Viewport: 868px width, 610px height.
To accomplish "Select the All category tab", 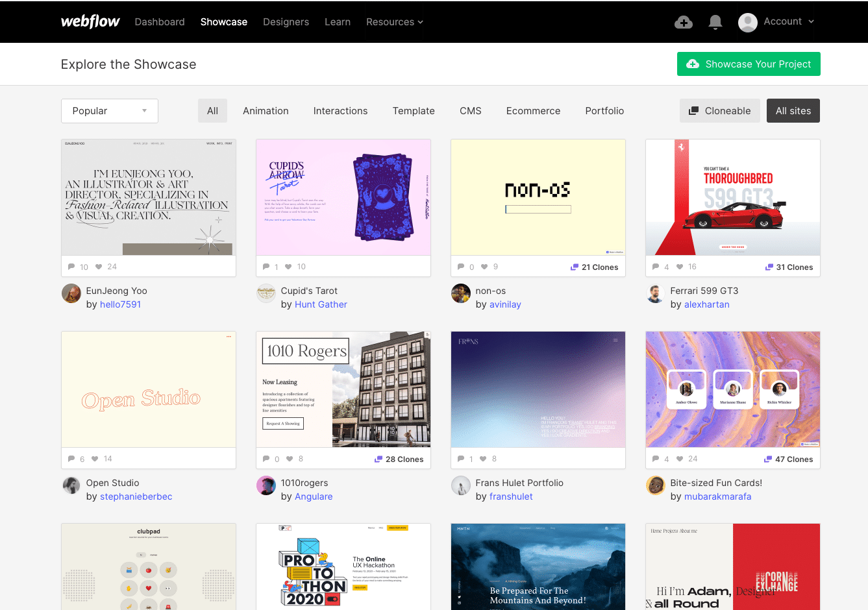I will (212, 111).
